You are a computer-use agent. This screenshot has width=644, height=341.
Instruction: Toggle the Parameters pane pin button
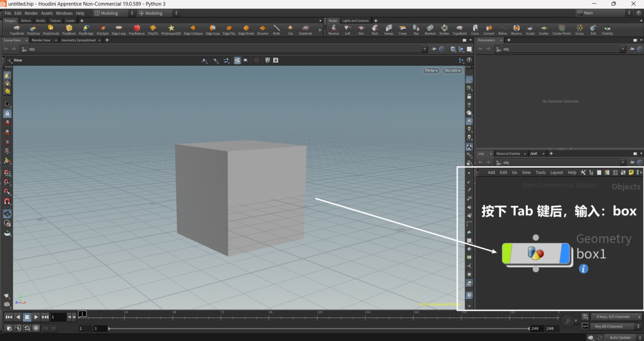pos(632,49)
